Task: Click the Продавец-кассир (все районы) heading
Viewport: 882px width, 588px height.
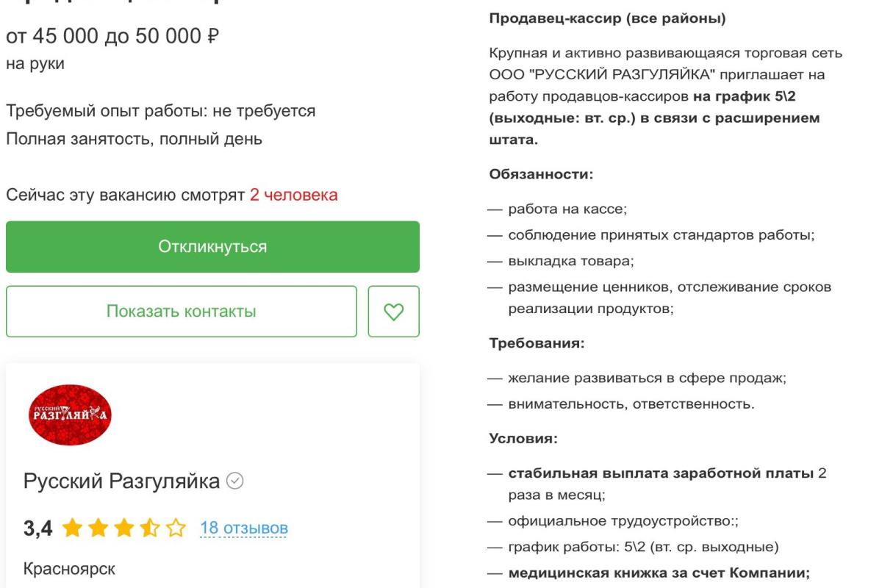Action: 607,18
